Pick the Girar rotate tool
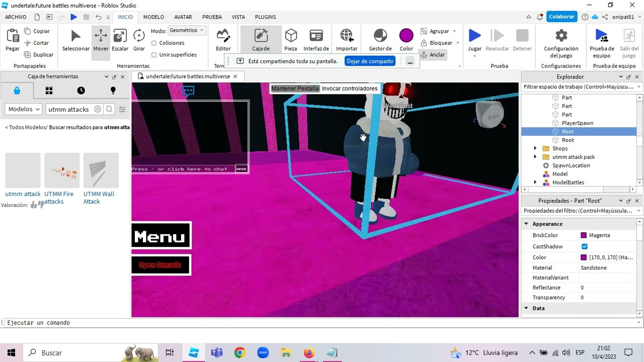The height and width of the screenshot is (362, 644). click(x=139, y=41)
